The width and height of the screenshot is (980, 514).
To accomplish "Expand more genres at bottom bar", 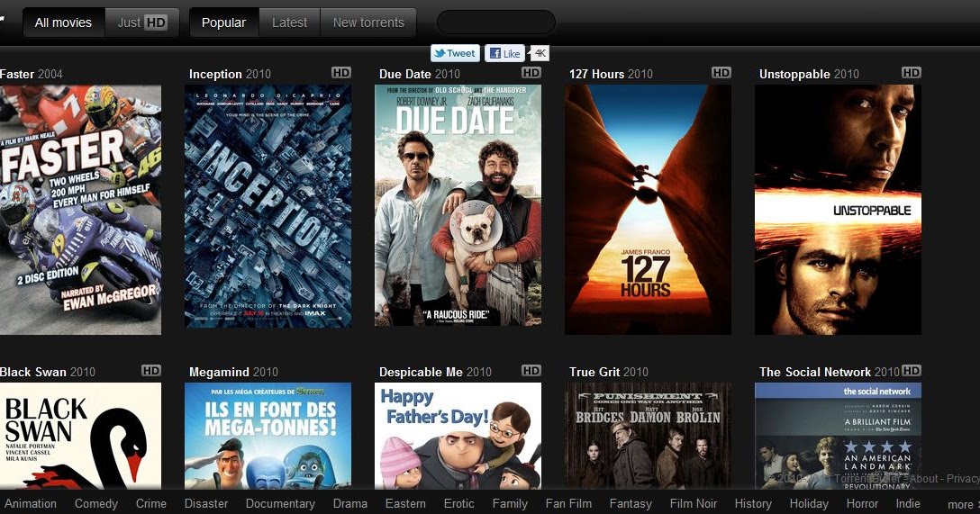I will 960,504.
